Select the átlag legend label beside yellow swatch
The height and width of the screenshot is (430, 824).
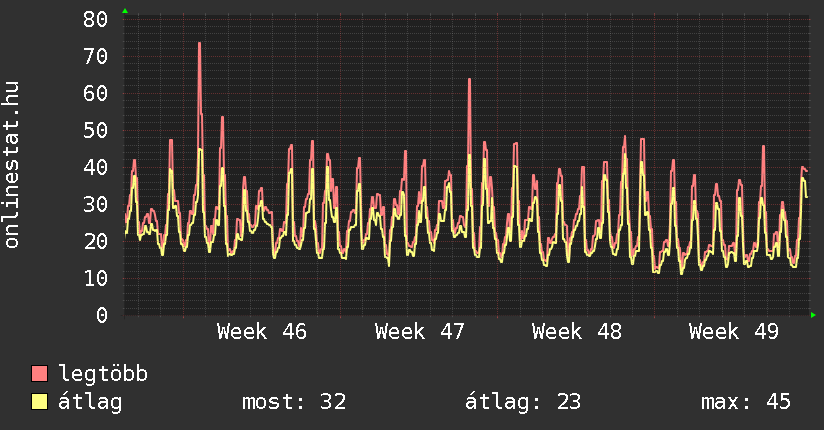coord(91,402)
